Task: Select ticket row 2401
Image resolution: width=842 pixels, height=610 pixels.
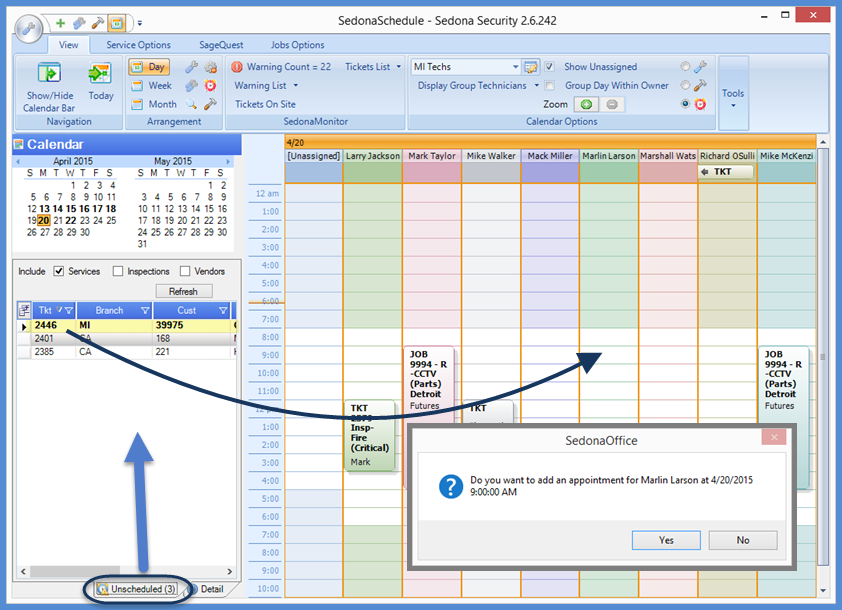Action: (x=127, y=338)
